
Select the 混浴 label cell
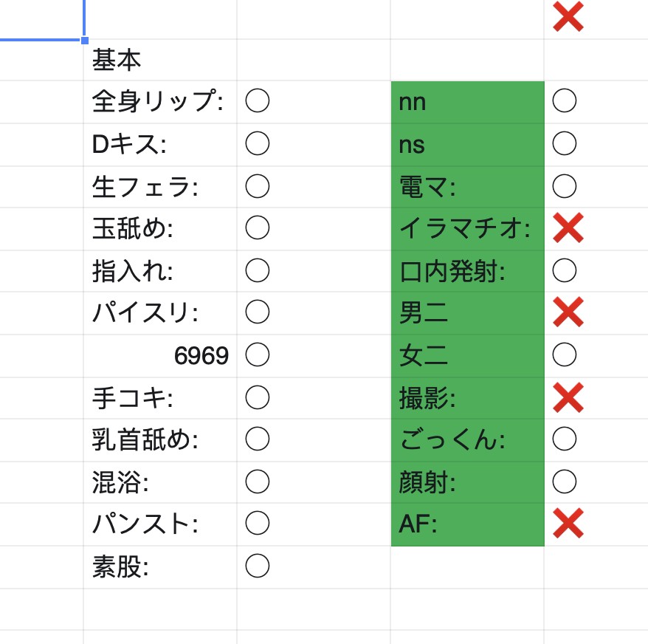click(160, 482)
